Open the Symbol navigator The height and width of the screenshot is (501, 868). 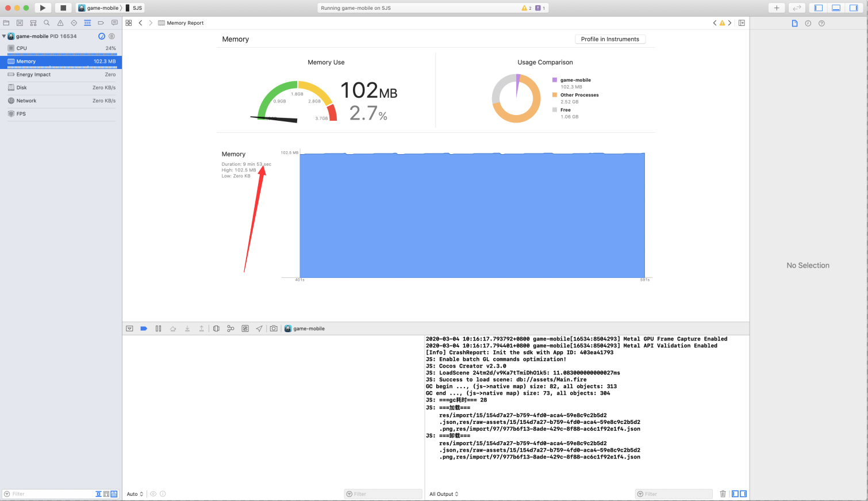tap(33, 23)
